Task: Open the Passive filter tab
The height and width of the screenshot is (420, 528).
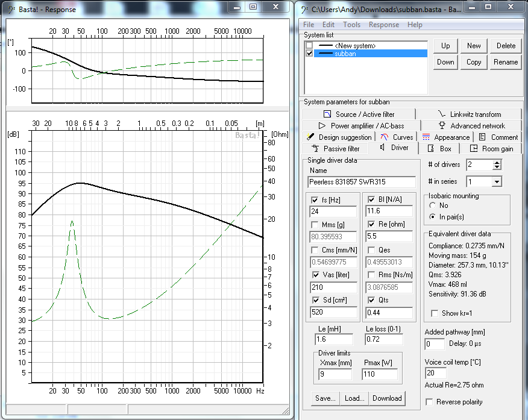Action: [x=335, y=148]
